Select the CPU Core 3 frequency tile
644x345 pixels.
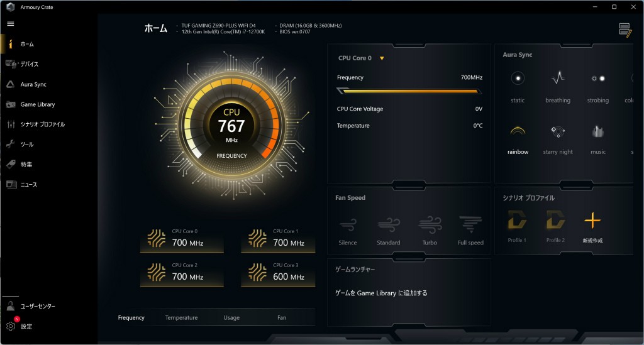tap(279, 272)
